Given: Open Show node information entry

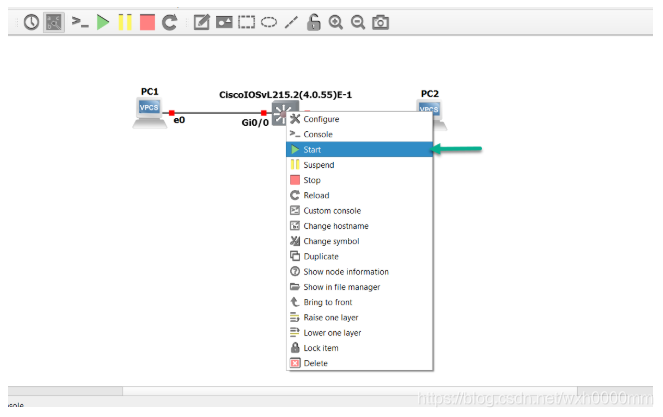Looking at the screenshot, I should (x=359, y=272).
